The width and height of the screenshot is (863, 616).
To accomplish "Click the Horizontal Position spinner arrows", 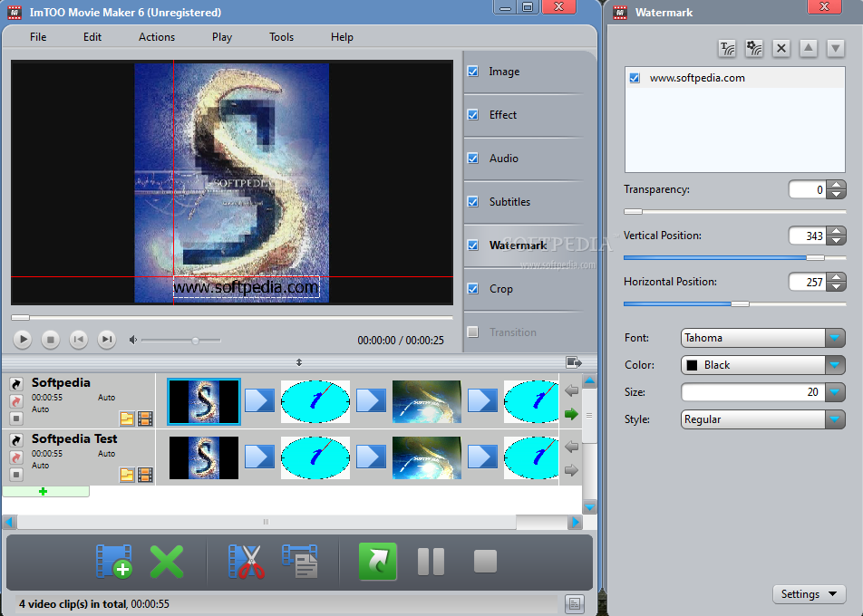I will pyautogui.click(x=837, y=282).
